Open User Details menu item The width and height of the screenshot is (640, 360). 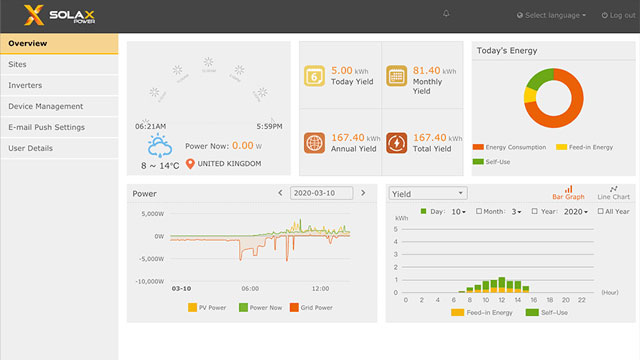pos(59,148)
